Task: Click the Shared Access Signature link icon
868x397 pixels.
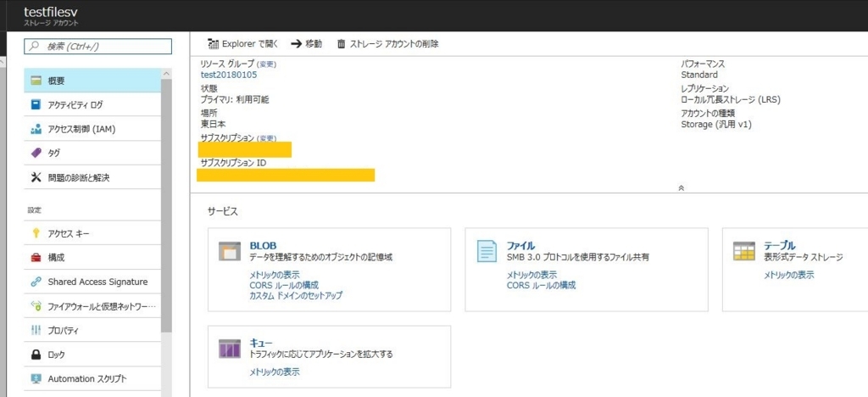Action: (x=36, y=282)
